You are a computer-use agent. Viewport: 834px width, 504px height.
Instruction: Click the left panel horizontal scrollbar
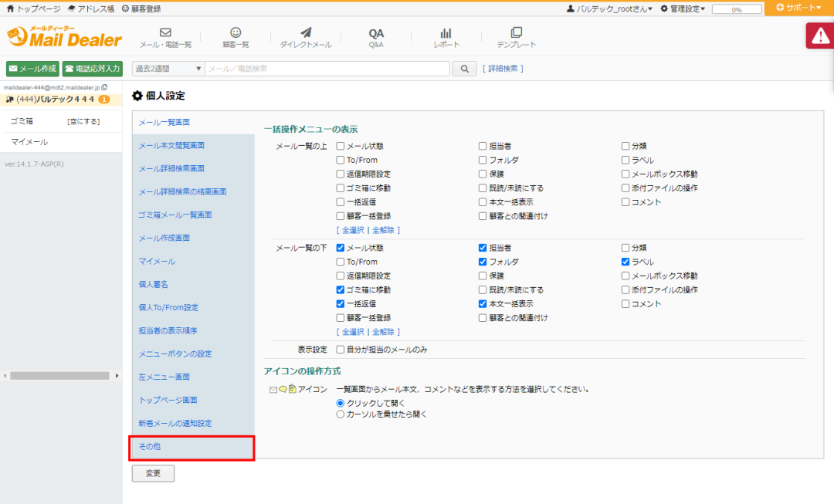(x=60, y=376)
